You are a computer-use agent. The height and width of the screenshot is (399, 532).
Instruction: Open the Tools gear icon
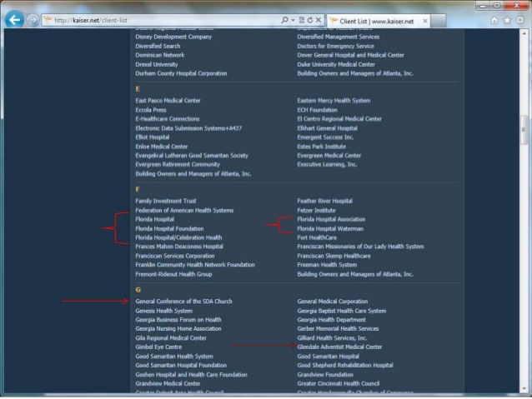(519, 20)
